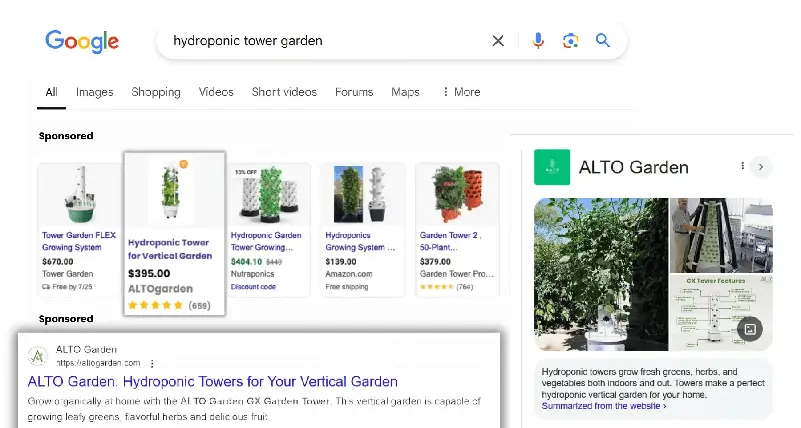Click the https://altogarden.com URL text
The width and height of the screenshot is (801, 428).
point(98,363)
